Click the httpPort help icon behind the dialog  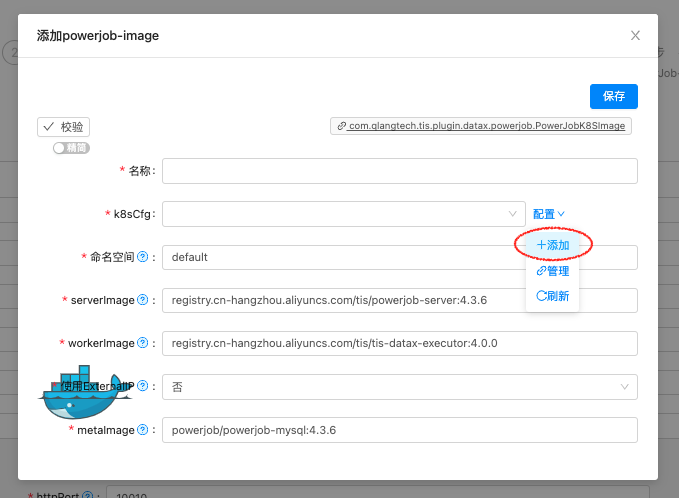click(87, 495)
